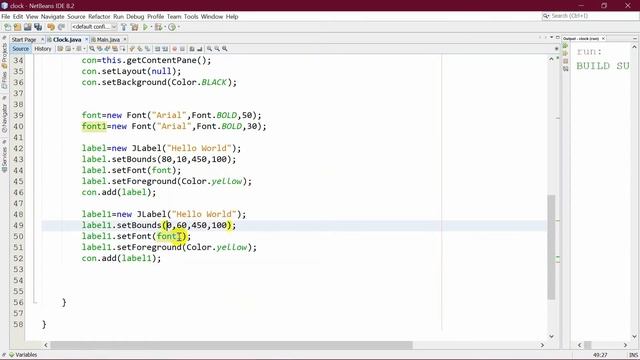
Task: Open the Files side panel
Action: click(x=4, y=80)
